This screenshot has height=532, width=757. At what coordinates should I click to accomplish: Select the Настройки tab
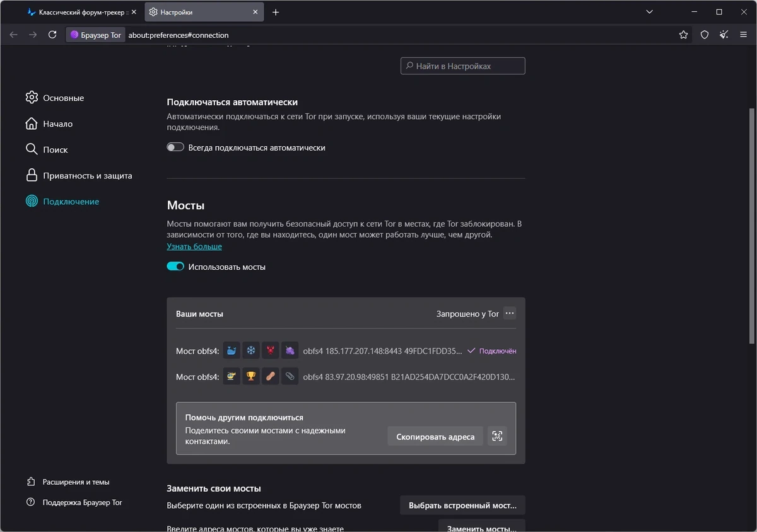click(x=205, y=12)
